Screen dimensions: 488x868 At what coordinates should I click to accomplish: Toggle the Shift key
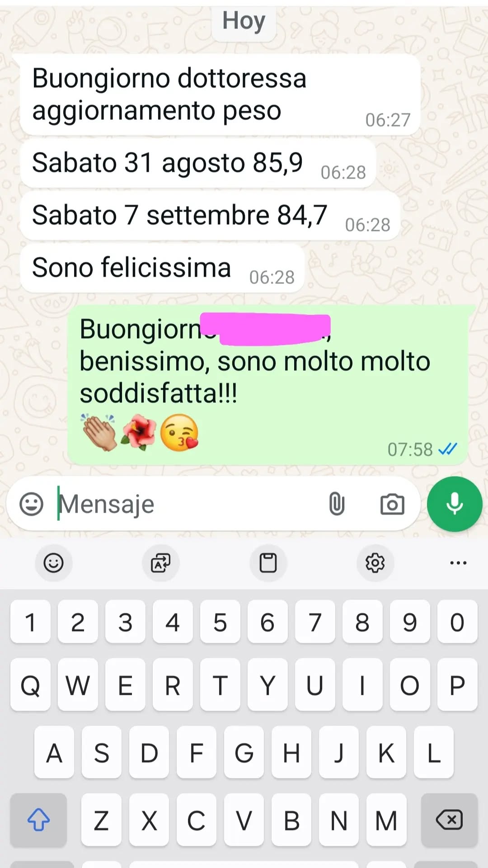[x=38, y=820]
